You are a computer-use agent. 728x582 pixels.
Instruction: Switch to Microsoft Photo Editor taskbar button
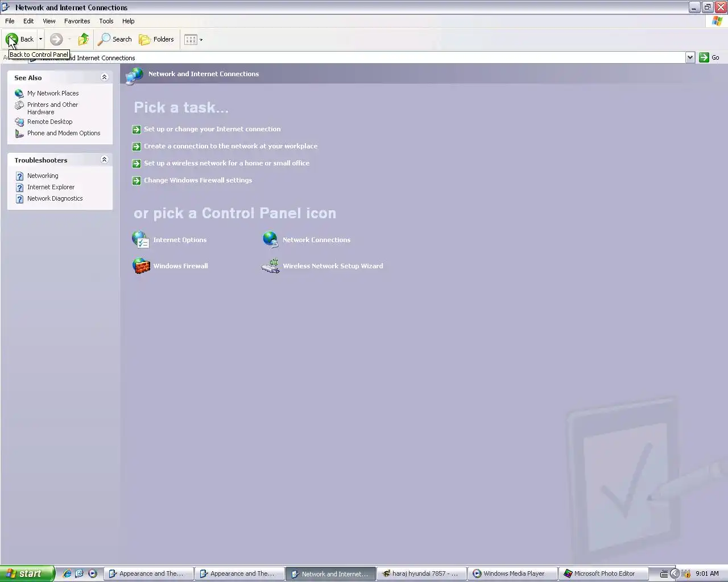[603, 573]
